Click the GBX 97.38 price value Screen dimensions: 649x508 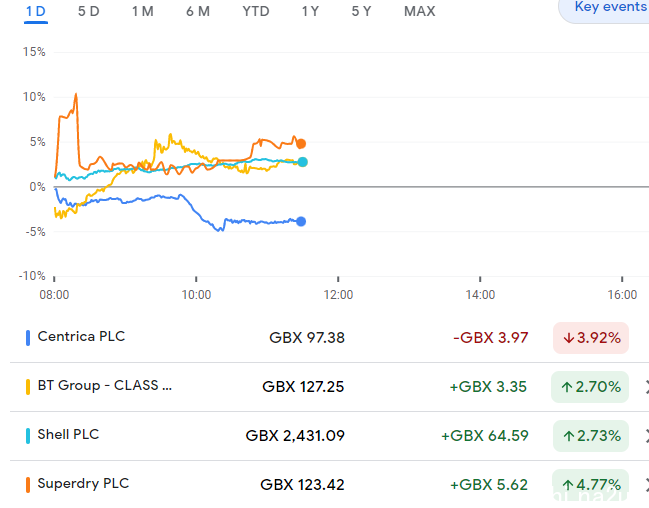[x=307, y=338]
